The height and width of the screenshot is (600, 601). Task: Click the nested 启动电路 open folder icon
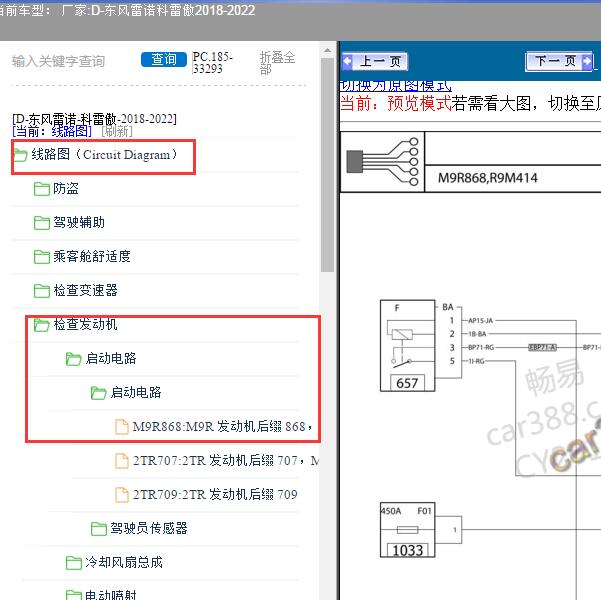click(x=99, y=393)
